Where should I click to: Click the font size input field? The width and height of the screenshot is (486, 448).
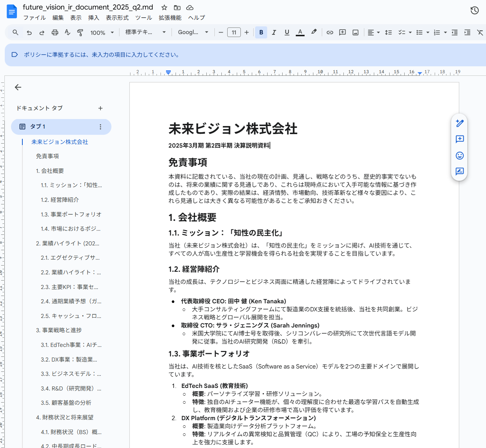[234, 33]
